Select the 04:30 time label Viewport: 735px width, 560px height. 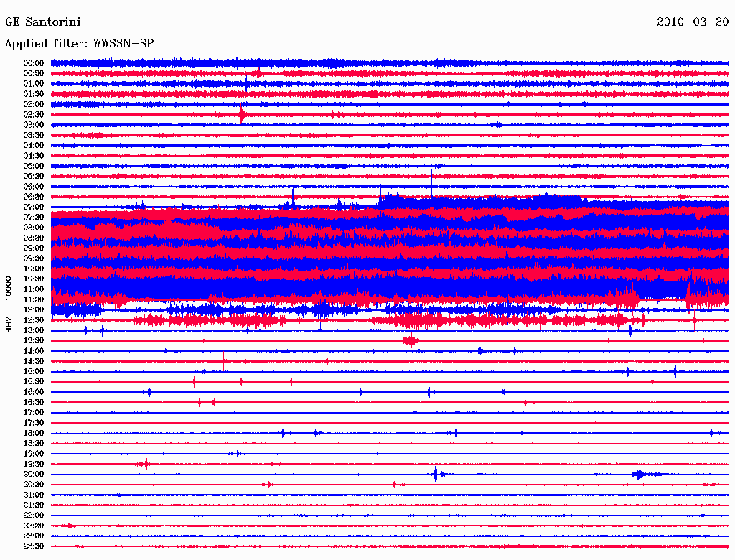(x=34, y=156)
